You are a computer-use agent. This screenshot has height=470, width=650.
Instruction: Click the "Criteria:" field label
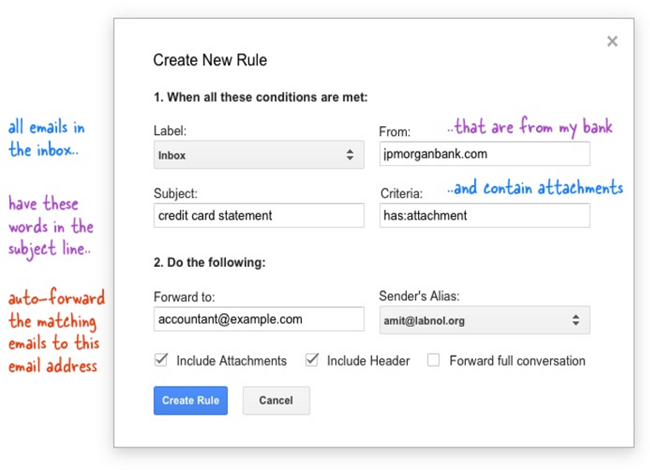coord(401,193)
